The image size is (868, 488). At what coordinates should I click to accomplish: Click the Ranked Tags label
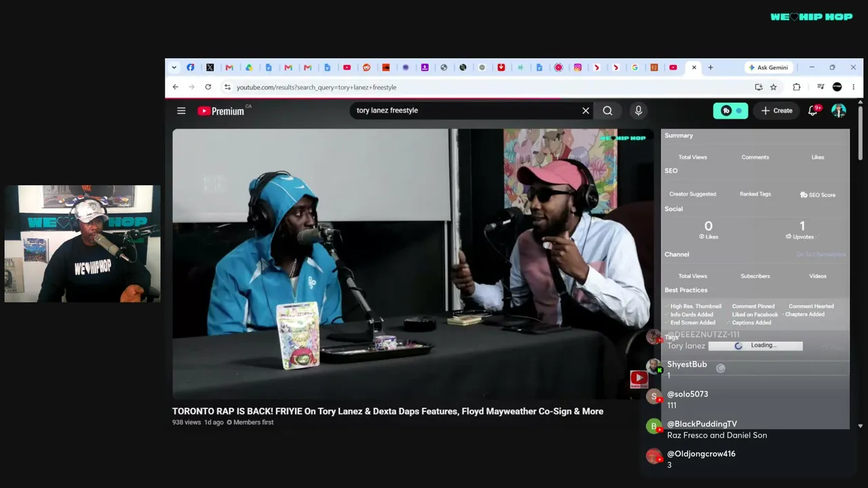pos(755,194)
